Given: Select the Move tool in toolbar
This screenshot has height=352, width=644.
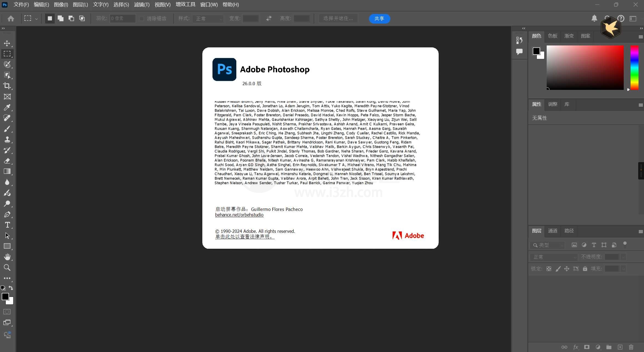Looking at the screenshot, I should click(7, 42).
